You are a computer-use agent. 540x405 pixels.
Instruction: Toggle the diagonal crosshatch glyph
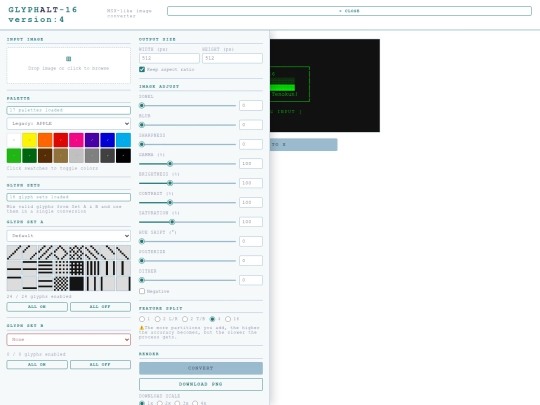pyautogui.click(x=76, y=252)
